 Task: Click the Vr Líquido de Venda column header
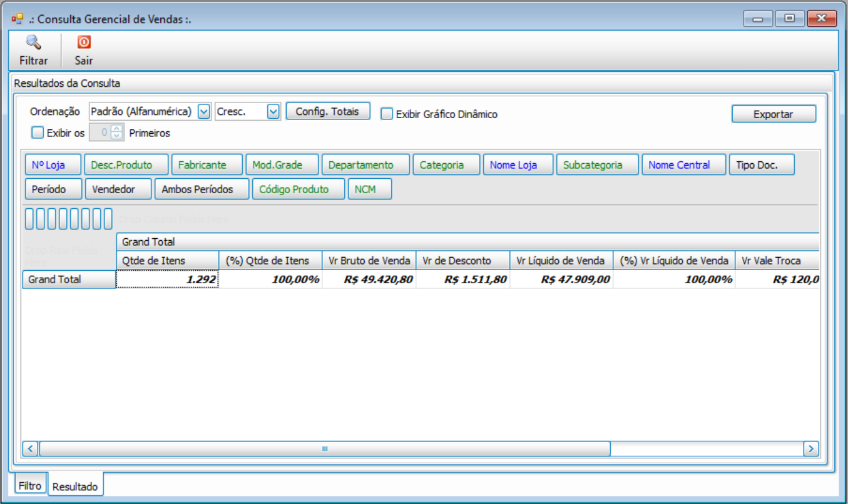[x=561, y=261]
